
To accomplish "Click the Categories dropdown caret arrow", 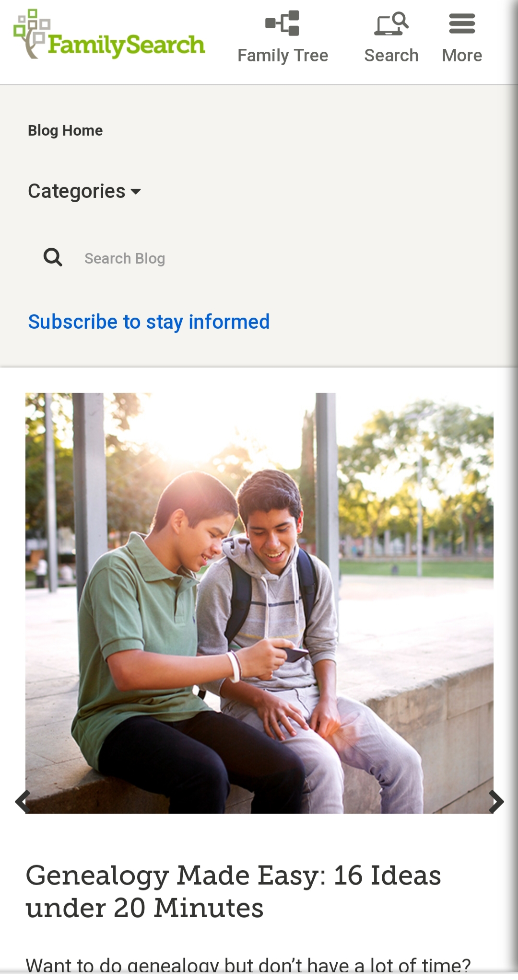I will point(136,192).
